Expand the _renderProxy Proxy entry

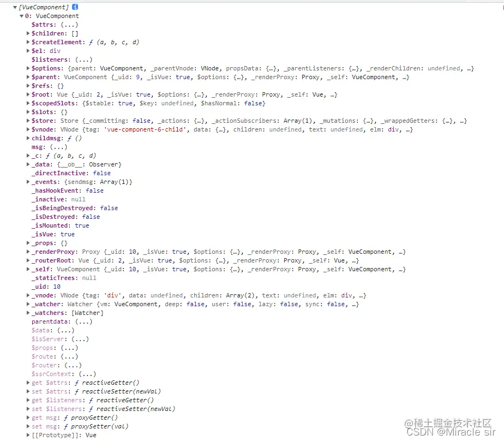click(x=28, y=252)
